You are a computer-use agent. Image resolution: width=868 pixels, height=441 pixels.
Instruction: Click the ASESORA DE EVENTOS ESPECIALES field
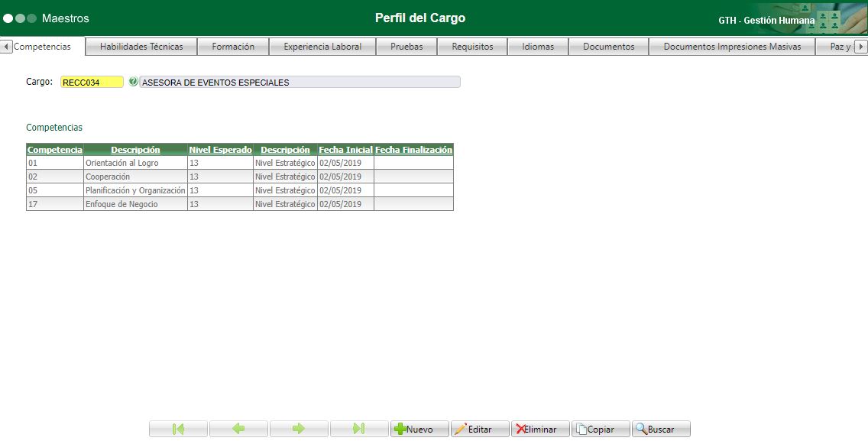coord(300,82)
